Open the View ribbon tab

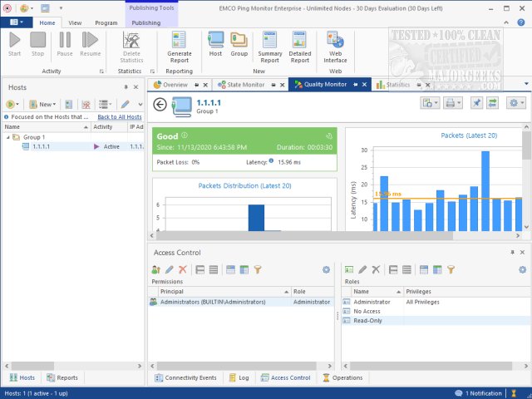75,23
